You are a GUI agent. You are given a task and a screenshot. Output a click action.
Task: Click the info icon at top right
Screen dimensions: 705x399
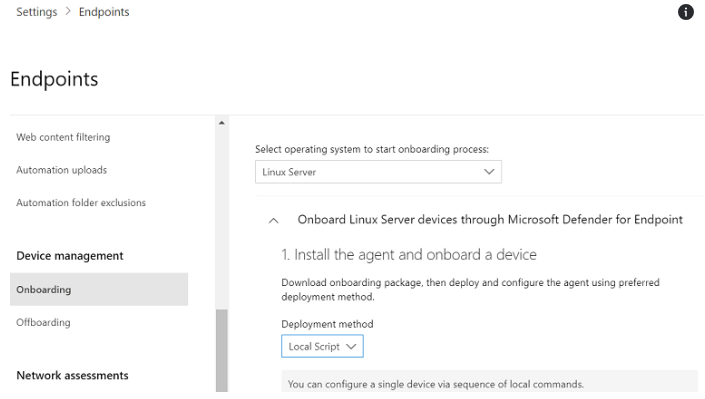click(685, 12)
